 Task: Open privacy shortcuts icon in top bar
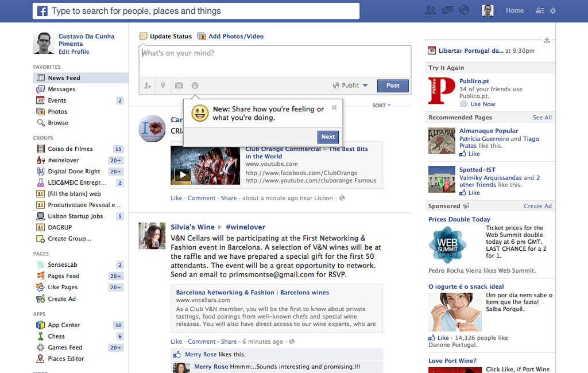click(x=540, y=10)
